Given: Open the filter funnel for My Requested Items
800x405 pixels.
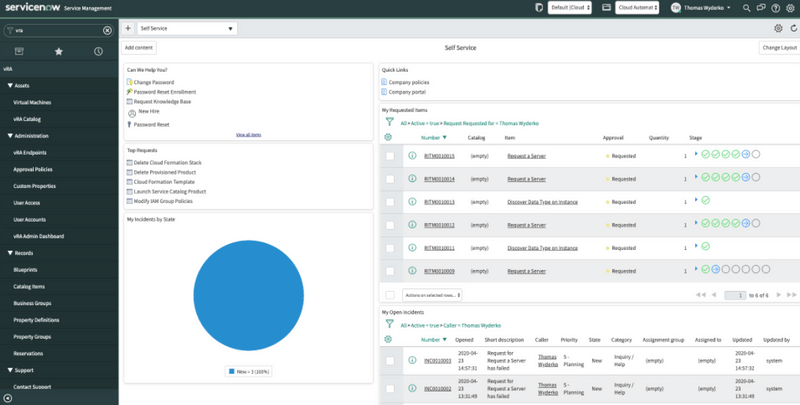Looking at the screenshot, I should tap(390, 122).
